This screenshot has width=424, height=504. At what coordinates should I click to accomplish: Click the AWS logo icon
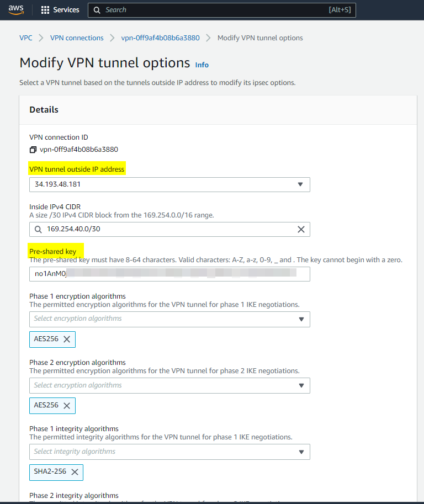click(16, 10)
